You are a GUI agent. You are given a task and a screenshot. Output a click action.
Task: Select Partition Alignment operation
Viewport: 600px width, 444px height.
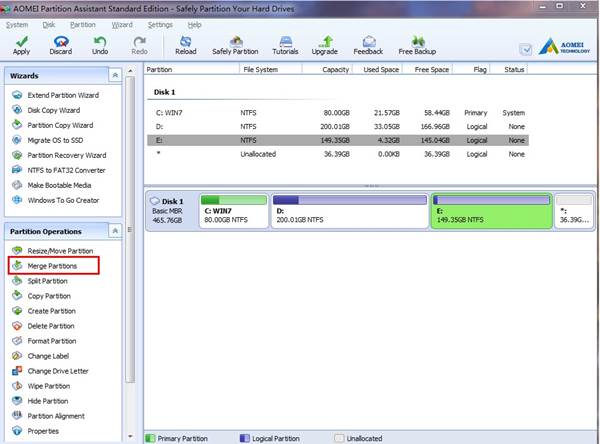pyautogui.click(x=49, y=416)
